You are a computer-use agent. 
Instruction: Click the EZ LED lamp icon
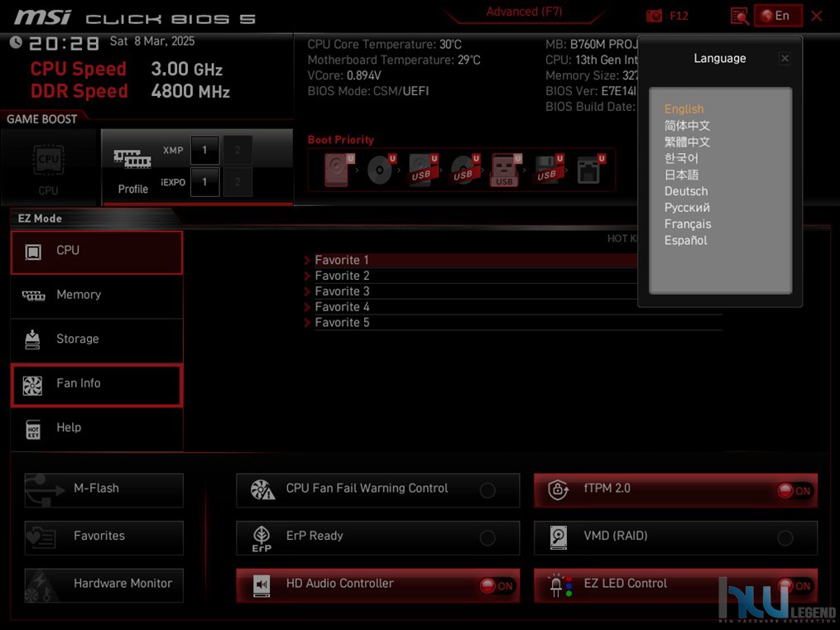pos(559,585)
